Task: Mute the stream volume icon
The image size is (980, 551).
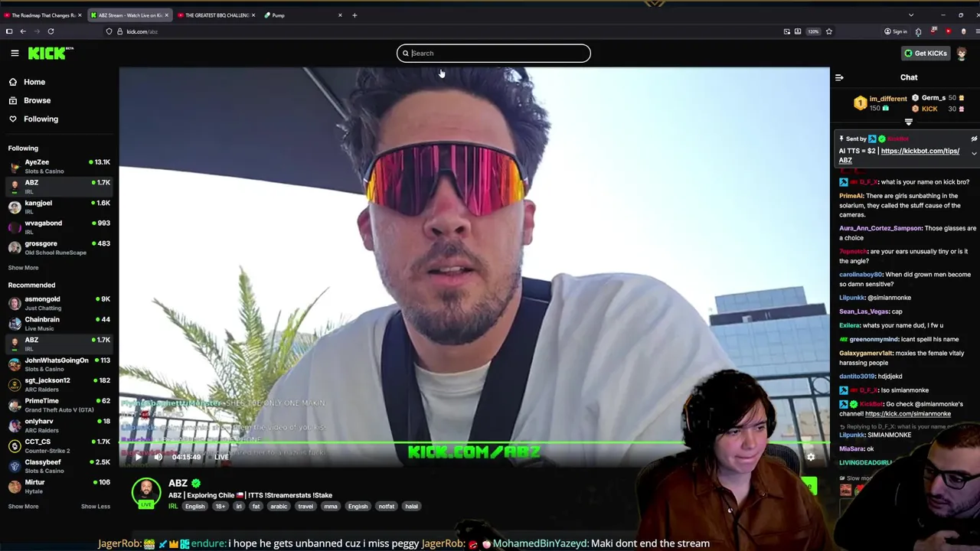Action: pos(158,457)
